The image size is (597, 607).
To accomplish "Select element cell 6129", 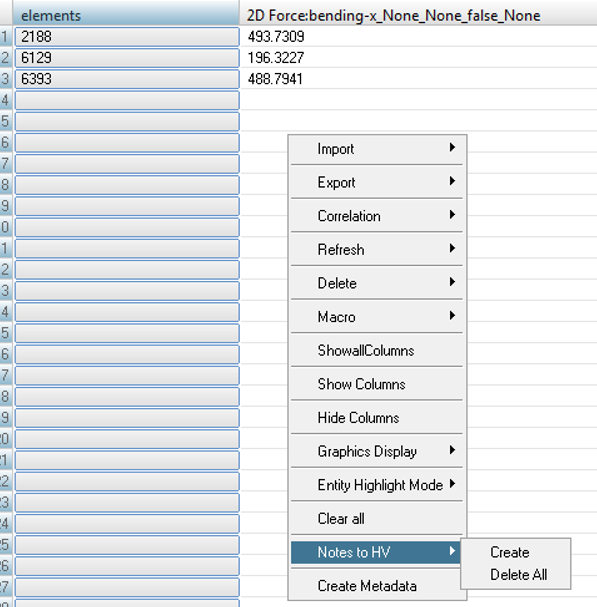I will click(x=127, y=58).
